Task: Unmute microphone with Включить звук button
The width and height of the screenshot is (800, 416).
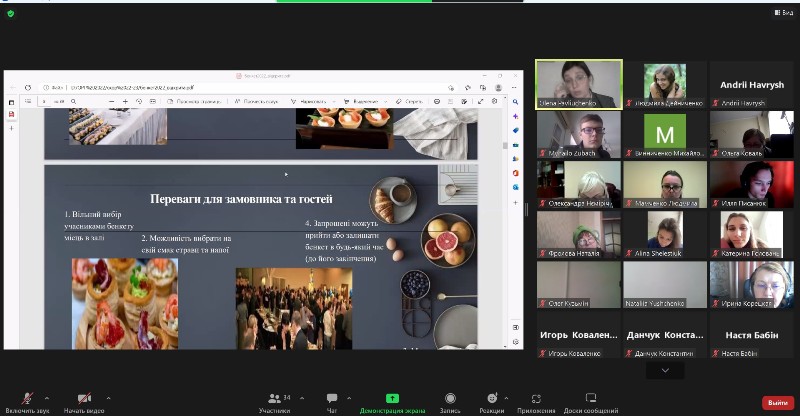Action: click(x=27, y=400)
